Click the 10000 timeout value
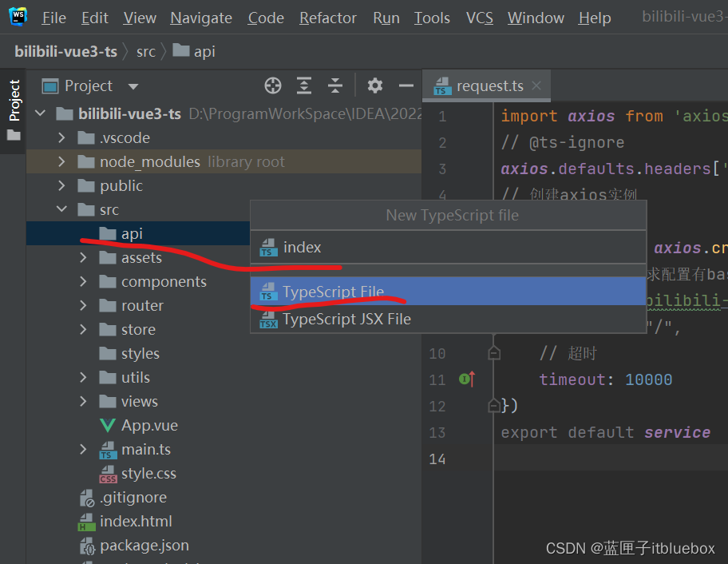 click(x=649, y=379)
